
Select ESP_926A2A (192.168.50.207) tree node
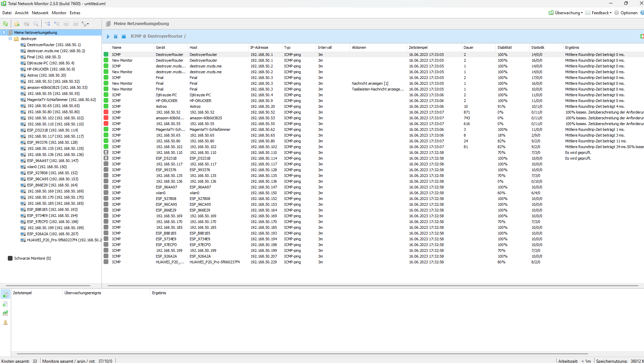click(52, 234)
